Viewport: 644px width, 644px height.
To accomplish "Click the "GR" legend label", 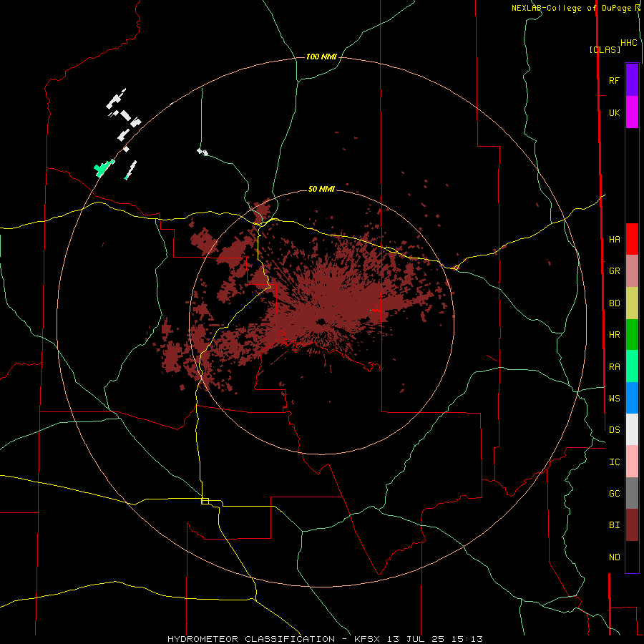I will click(614, 271).
